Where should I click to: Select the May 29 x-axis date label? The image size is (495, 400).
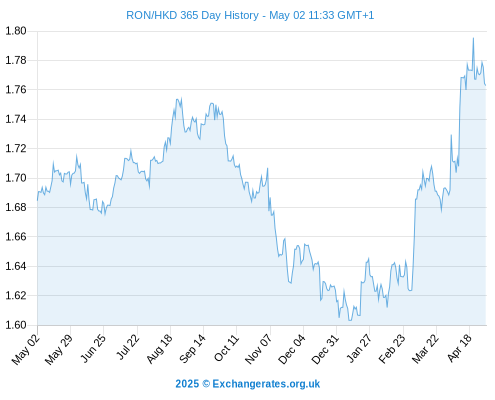(x=59, y=349)
